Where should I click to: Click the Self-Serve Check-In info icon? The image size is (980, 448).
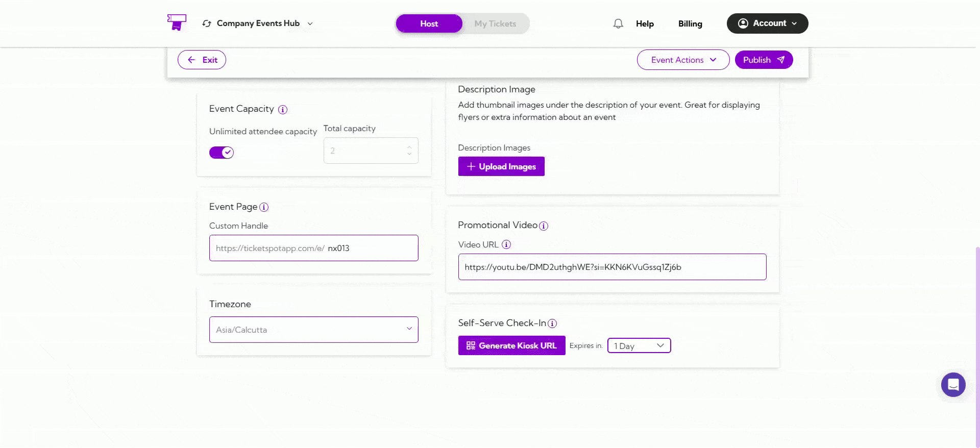pyautogui.click(x=552, y=323)
